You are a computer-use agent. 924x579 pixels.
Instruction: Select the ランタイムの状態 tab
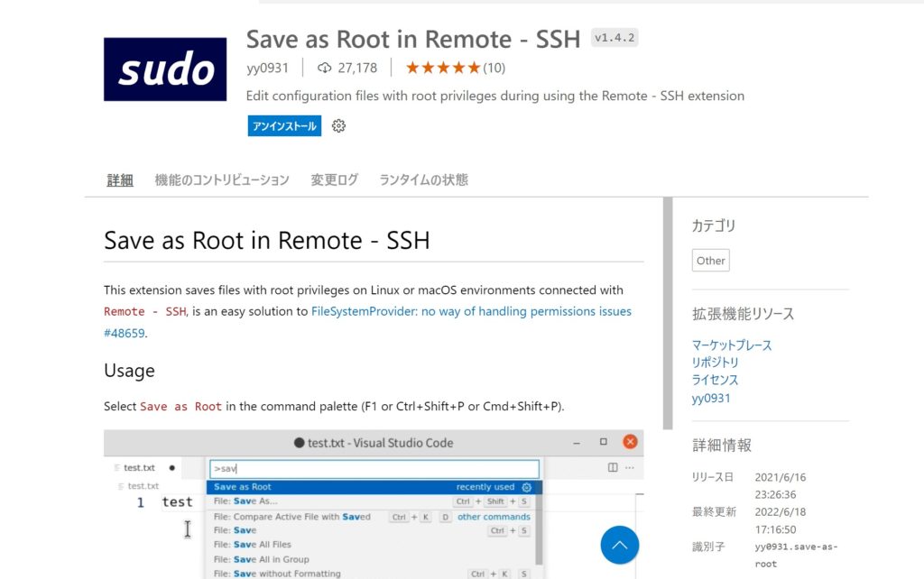coord(423,179)
